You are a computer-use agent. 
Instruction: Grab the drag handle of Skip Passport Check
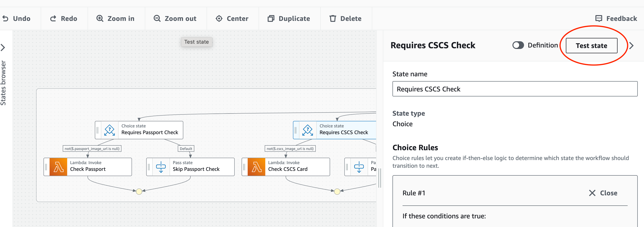click(149, 167)
